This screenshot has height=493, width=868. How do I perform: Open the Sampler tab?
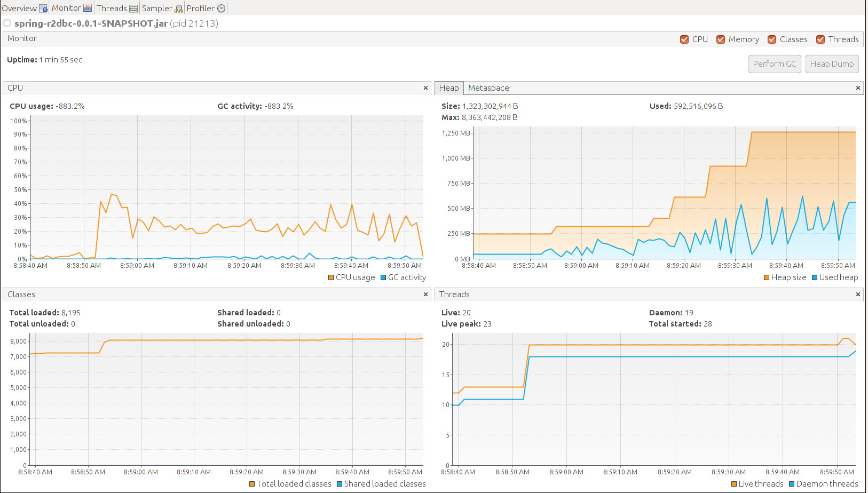click(x=162, y=8)
